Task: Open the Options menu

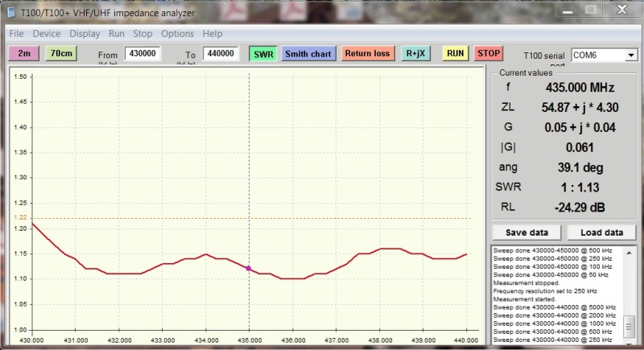Action: [177, 34]
